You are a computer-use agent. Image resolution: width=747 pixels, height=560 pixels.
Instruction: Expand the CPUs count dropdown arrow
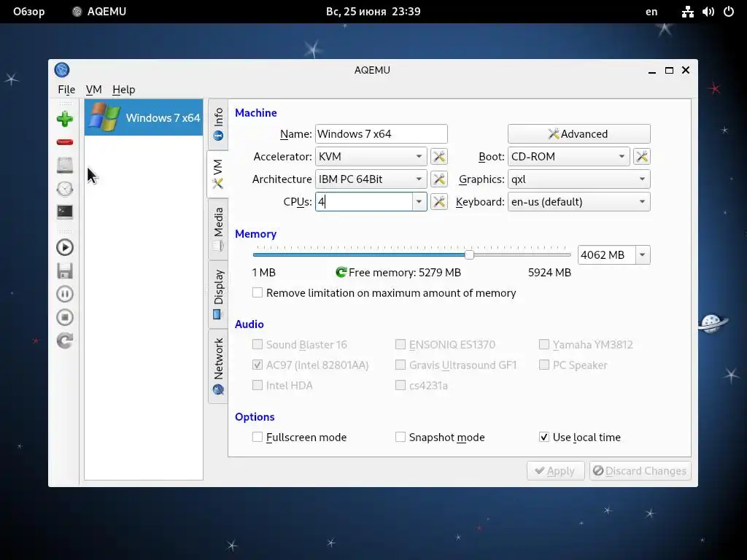(x=419, y=202)
